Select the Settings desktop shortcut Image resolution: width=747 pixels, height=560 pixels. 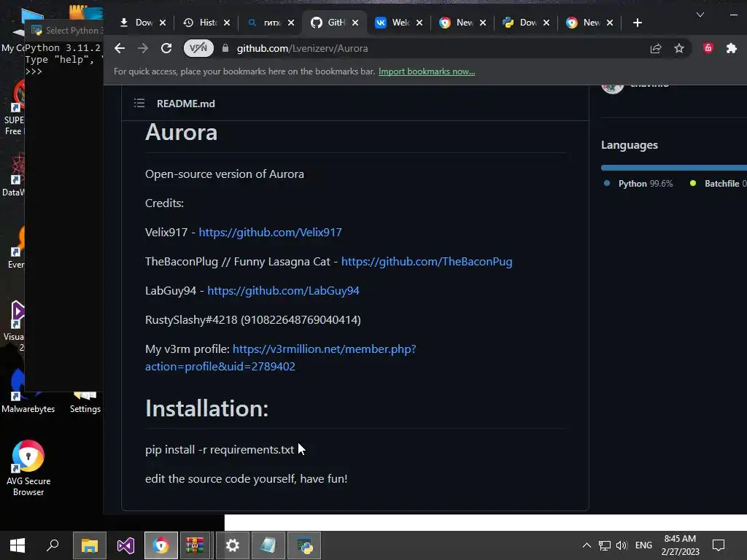[85, 402]
